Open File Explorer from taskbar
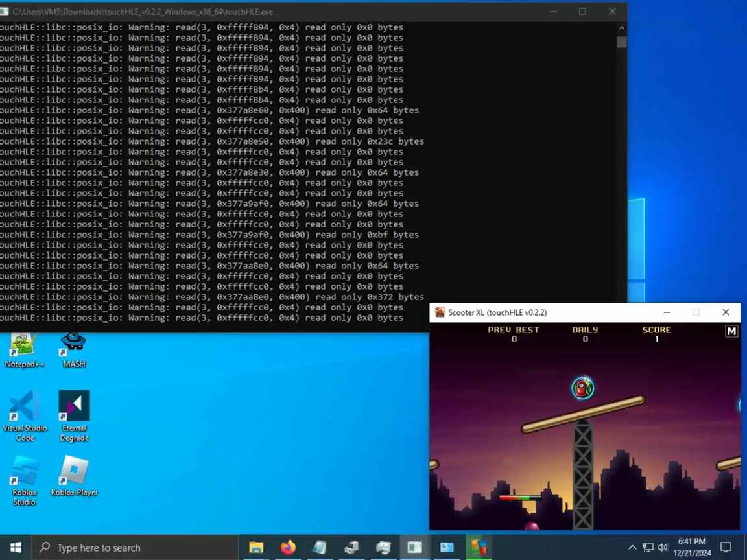The height and width of the screenshot is (560, 747). tap(256, 548)
